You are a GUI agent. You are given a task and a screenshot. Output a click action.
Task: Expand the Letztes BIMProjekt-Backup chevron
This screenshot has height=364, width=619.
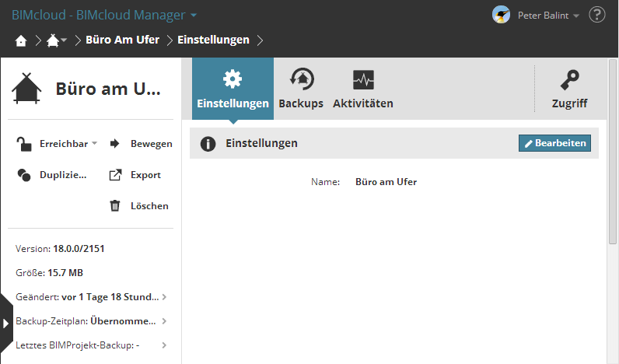(x=164, y=345)
